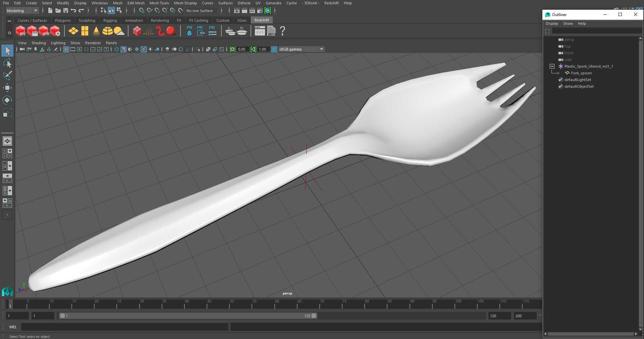The image size is (644, 339).
Task: Switch to the Polygons shelf tab
Action: click(x=63, y=20)
